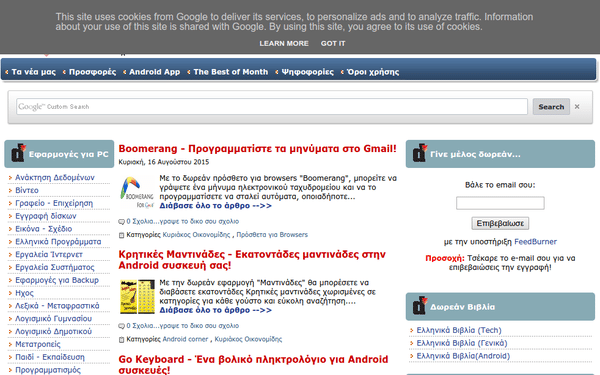Click the date Κυριακή, 16 Αυγούστου 2015

tap(164, 162)
